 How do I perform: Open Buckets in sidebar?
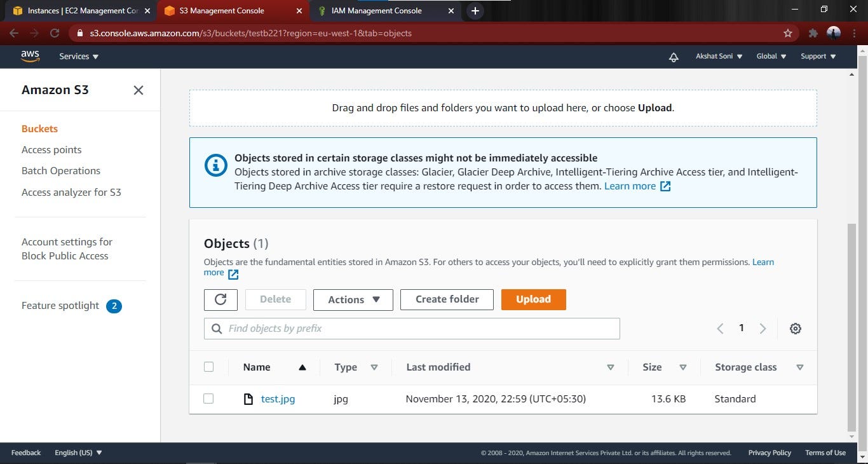pyautogui.click(x=39, y=128)
